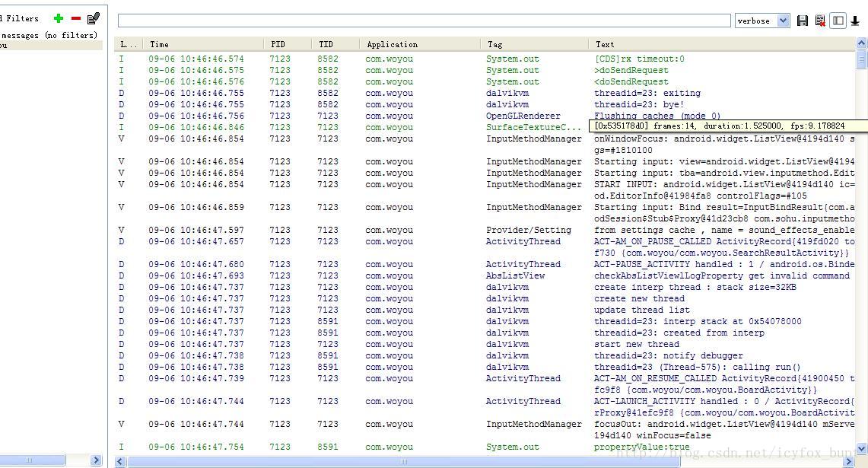The height and width of the screenshot is (468, 868).
Task: Click timestamp 09-06 10:46:47.693
Action: coord(196,275)
